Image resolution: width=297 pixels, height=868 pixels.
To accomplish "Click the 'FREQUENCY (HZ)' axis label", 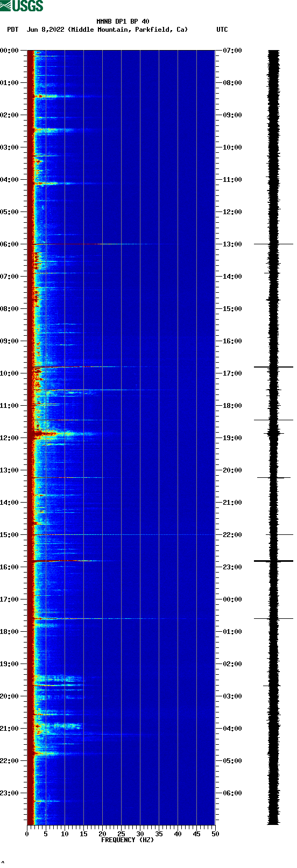I will coord(126,840).
